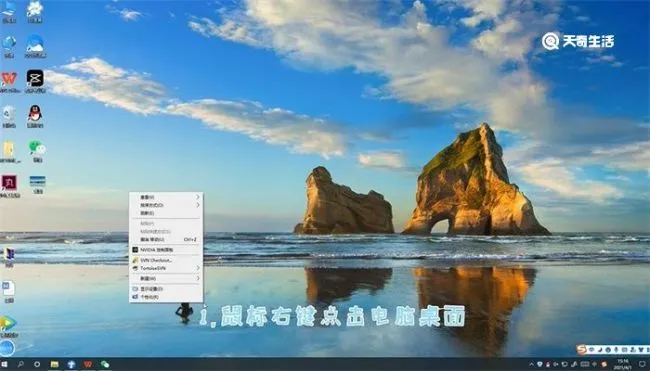Image resolution: width=650 pixels, height=371 pixels.
Task: Open the Windows Start menu
Action: (x=5, y=364)
